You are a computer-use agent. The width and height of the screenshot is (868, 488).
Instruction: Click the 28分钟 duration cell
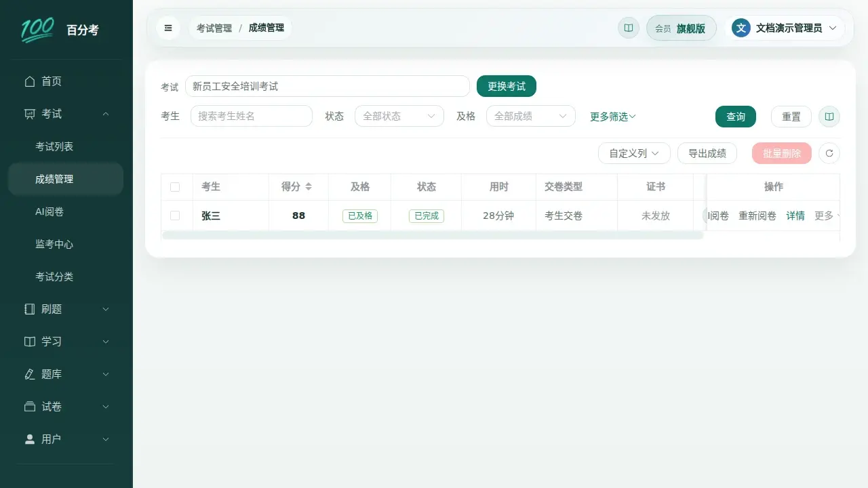point(498,216)
